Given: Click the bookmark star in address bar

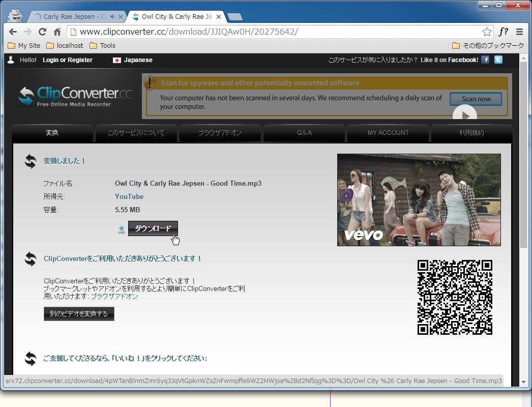Looking at the screenshot, I should click(487, 32).
